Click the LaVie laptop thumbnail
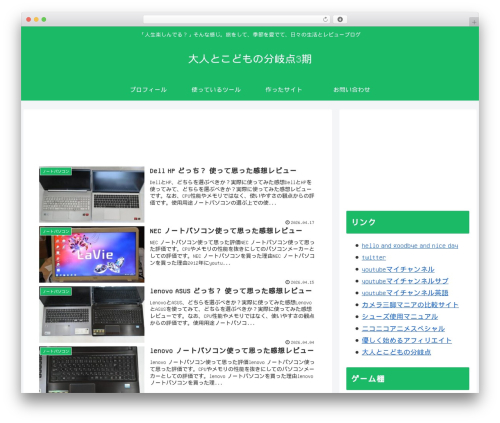Screen dimensions: 500x423 [92, 254]
